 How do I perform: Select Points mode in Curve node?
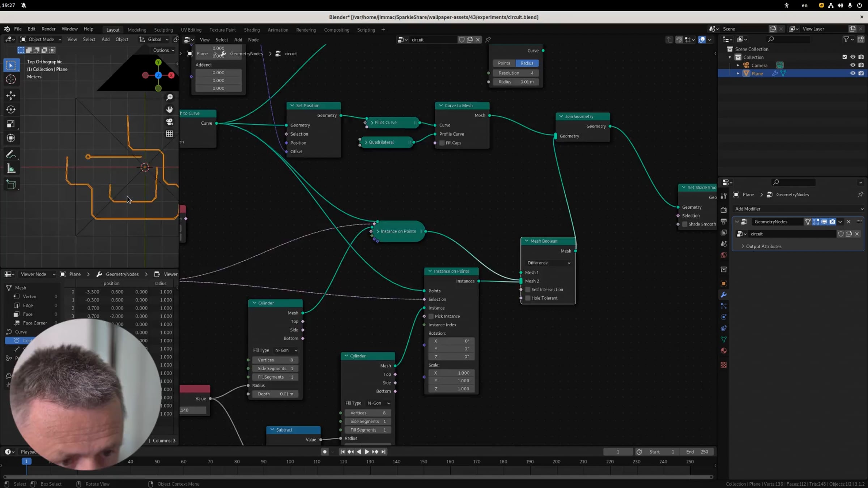click(x=504, y=63)
